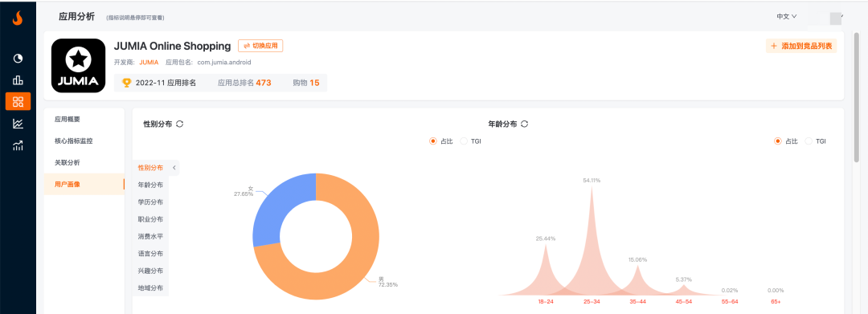
Task: Select the highlighted app search sidebar icon
Action: click(x=18, y=102)
